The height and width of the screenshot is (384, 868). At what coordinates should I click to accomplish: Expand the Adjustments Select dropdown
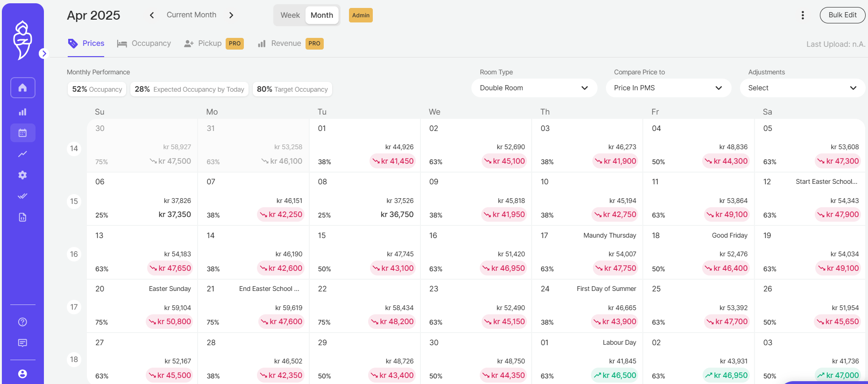(802, 88)
